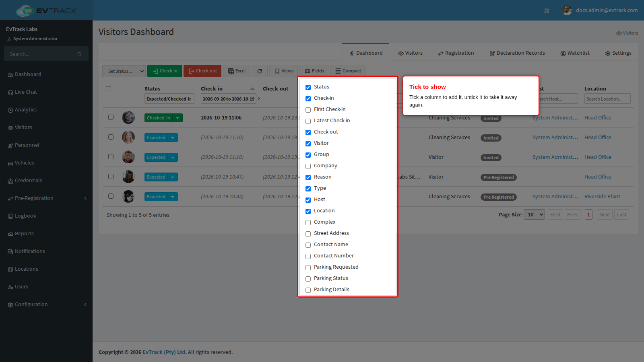Screen dimensions: 644x362
Task: Enable the Parking Requested checkbox
Action: [x=308, y=267]
